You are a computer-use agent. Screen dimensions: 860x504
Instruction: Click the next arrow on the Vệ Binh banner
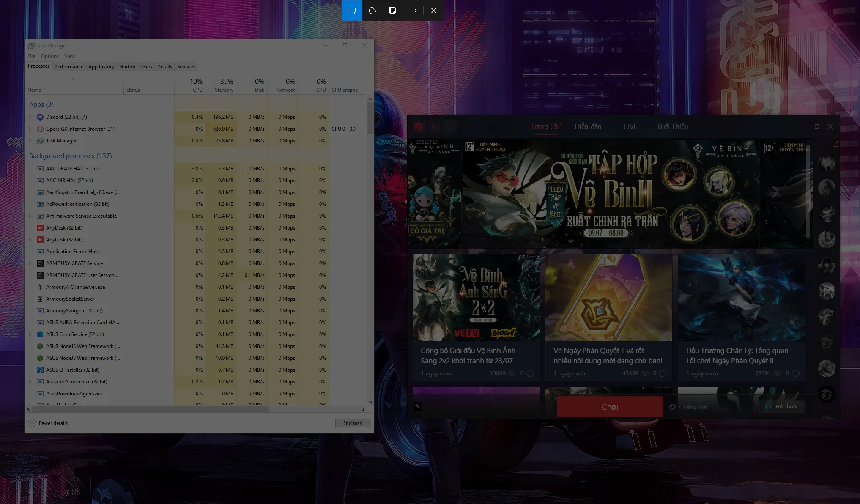pos(775,192)
